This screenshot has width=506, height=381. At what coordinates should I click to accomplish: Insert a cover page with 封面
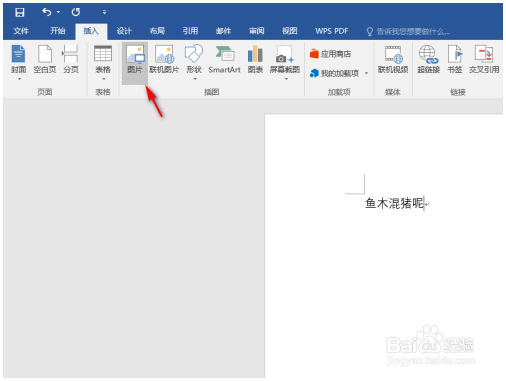18,59
